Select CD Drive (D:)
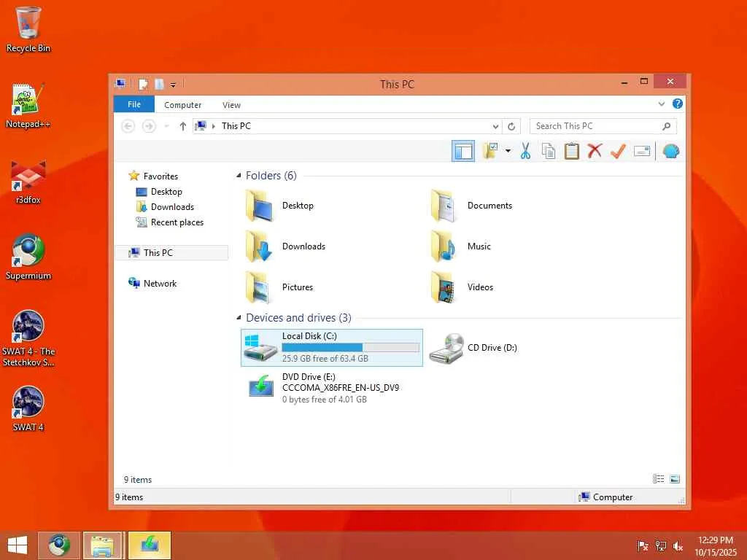Screen dimensions: 747x560 click(x=473, y=348)
